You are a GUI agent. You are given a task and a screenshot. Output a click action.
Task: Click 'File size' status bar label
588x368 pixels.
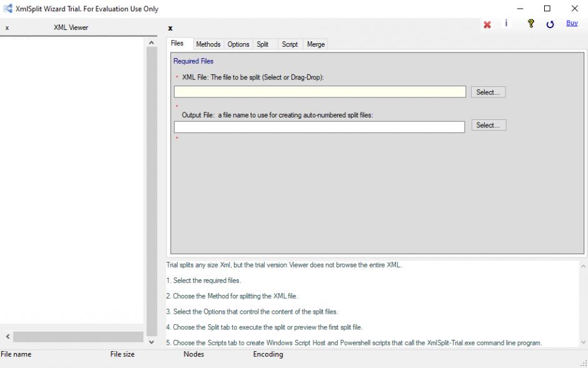122,354
